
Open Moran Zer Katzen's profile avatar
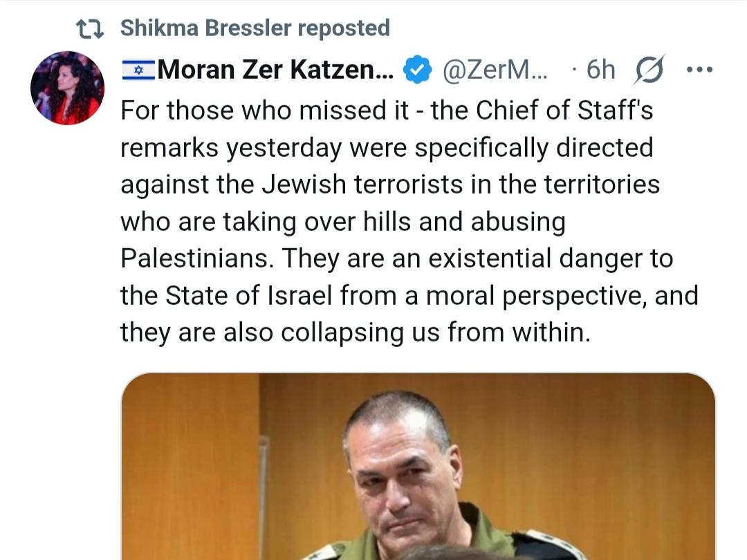tap(67, 88)
